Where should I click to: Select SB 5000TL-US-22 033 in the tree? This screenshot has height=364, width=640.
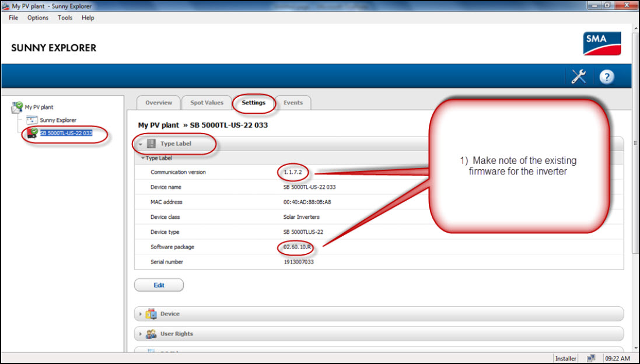click(66, 133)
